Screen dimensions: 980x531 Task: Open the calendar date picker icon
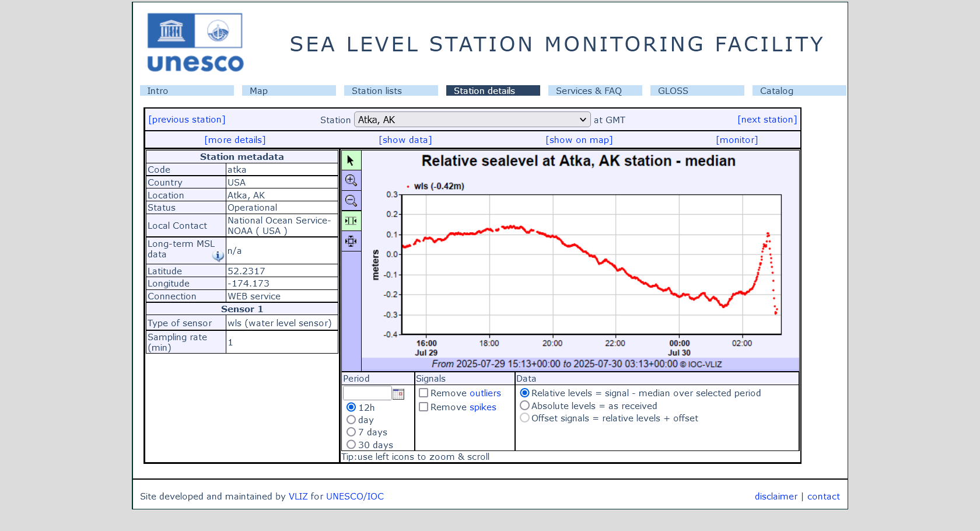(398, 394)
